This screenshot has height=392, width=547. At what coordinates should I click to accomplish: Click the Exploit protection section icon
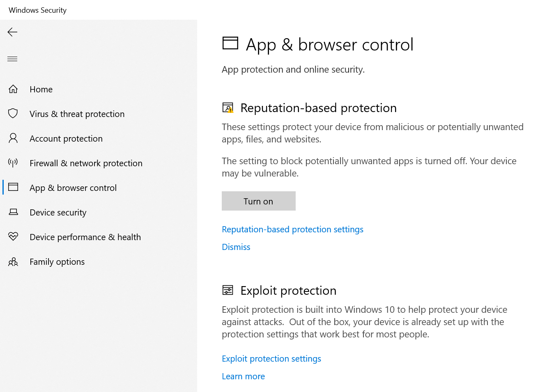pos(228,290)
